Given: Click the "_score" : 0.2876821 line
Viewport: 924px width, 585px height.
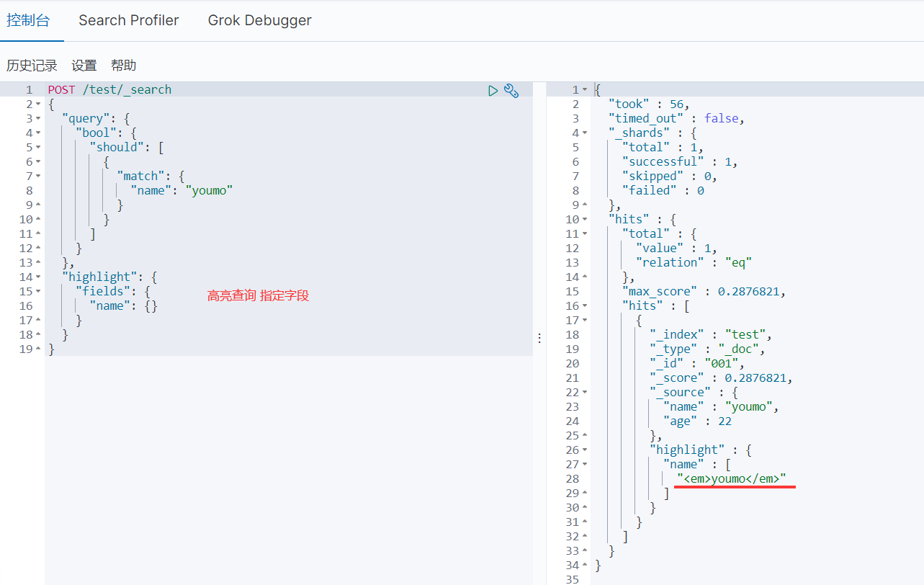Looking at the screenshot, I should pyautogui.click(x=721, y=378).
